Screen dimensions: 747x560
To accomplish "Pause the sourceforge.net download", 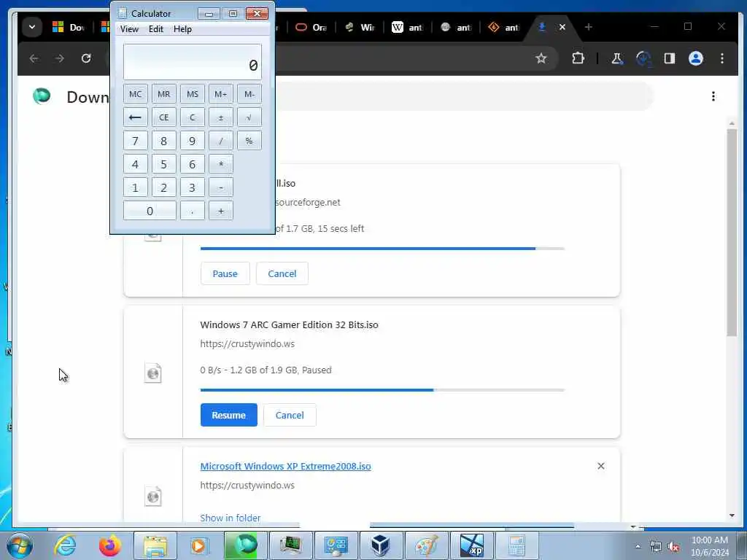I will pos(225,273).
